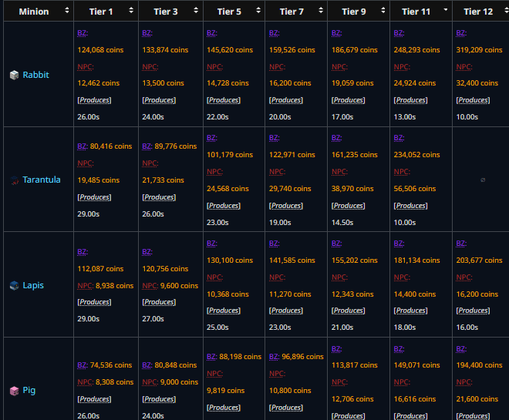Select the 145,620 coins value
Screen dimensions: 509x420
230,50
